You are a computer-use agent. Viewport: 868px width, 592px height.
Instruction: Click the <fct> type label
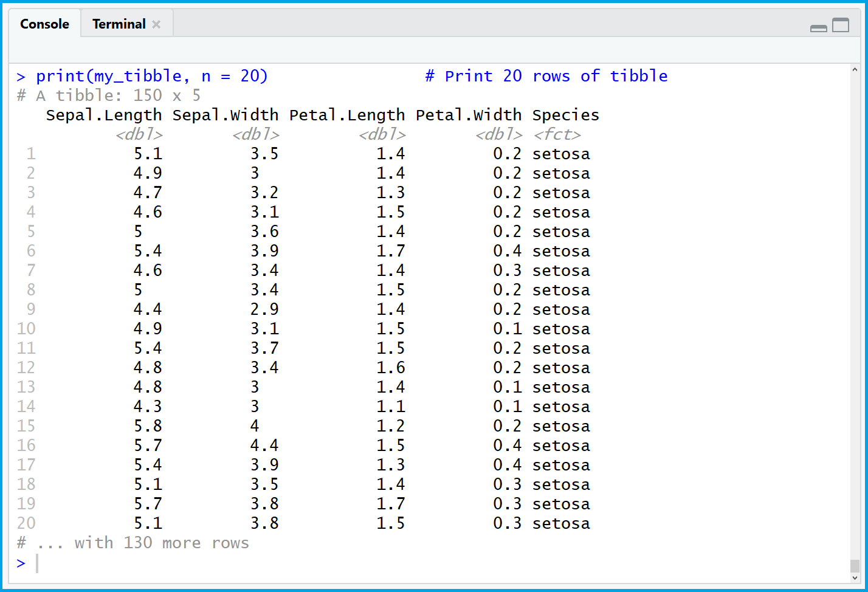(x=557, y=134)
